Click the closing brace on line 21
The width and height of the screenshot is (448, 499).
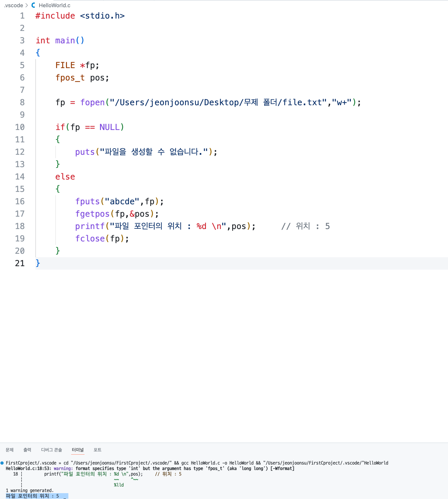[38, 263]
